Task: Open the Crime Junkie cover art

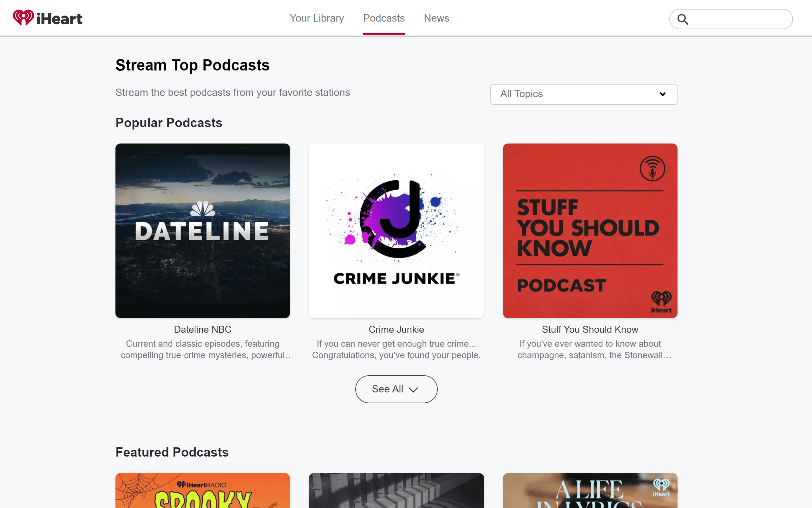Action: click(x=396, y=231)
